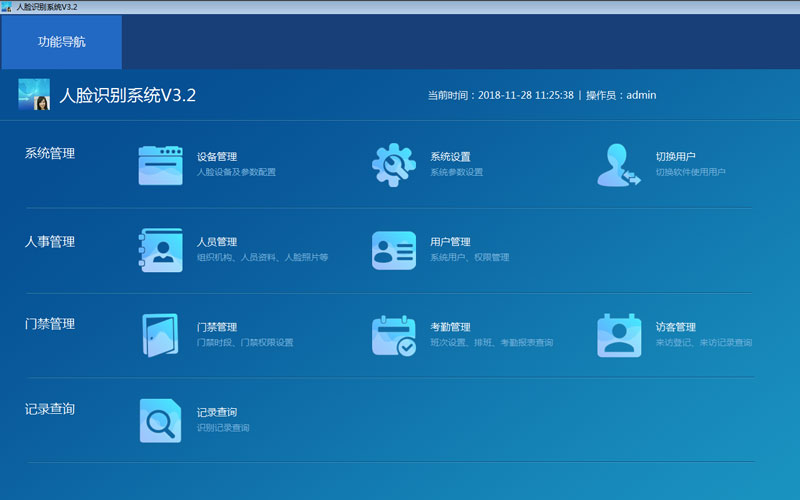
Task: Open the 切换用户 text link
Action: pyautogui.click(x=676, y=157)
